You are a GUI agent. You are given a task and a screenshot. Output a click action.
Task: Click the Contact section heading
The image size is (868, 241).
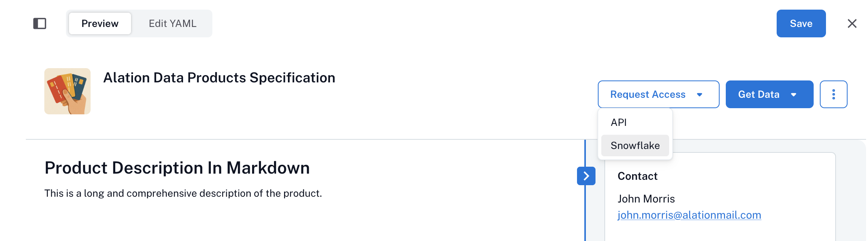pos(638,176)
